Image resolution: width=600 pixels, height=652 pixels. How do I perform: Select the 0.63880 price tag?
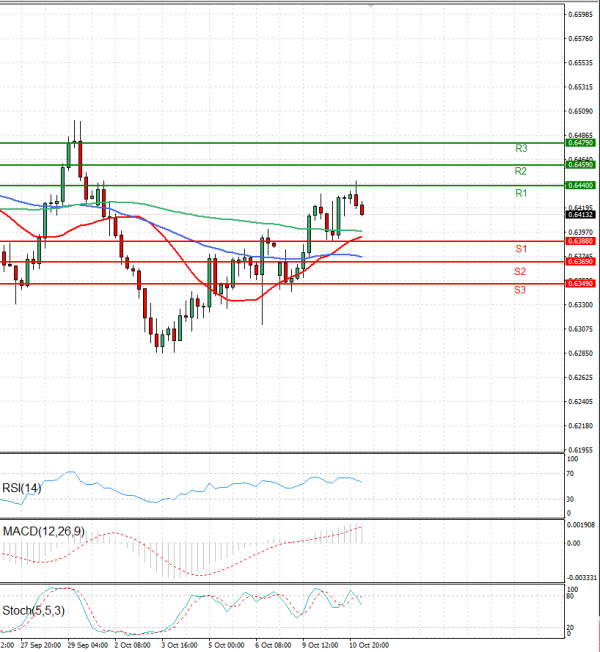(580, 241)
